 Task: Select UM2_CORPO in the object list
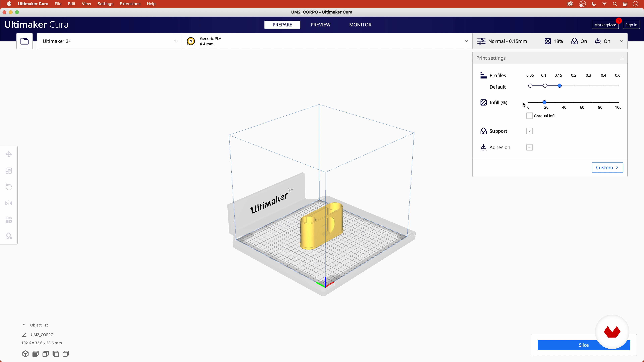(x=42, y=335)
